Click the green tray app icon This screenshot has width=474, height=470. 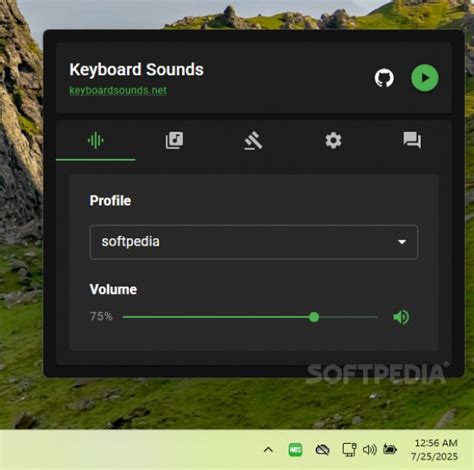click(295, 450)
